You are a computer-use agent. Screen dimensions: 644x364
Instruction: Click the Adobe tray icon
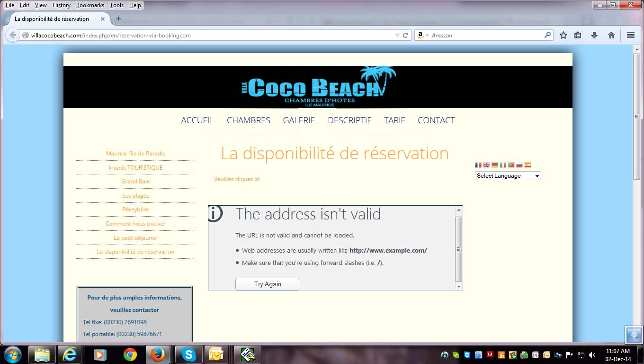pos(490,355)
